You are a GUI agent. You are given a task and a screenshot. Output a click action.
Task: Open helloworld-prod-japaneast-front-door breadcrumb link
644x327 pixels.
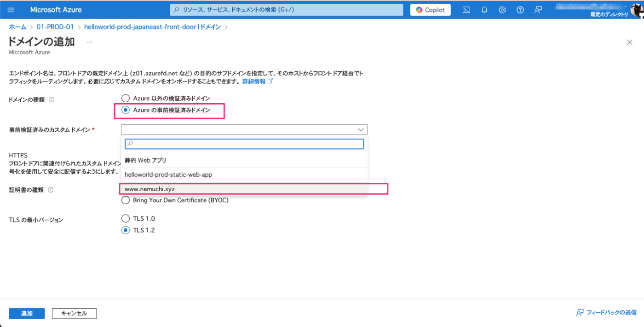[153, 27]
